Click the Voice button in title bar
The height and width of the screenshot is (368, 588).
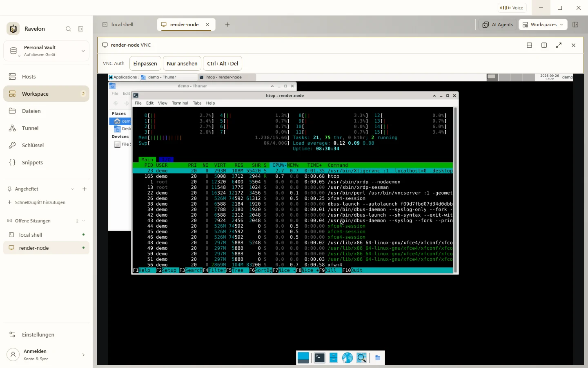(512, 8)
